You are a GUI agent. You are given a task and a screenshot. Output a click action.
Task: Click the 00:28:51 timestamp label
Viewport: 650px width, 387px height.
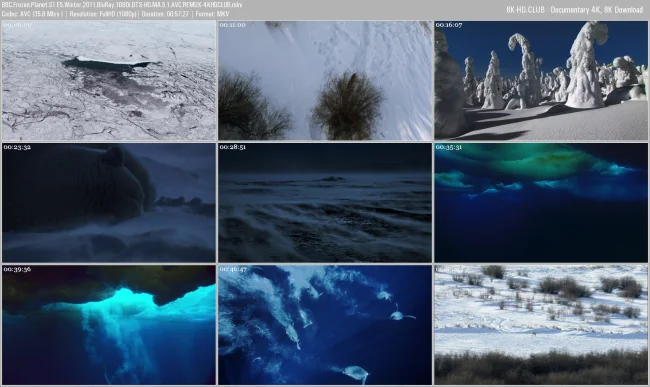[233, 147]
